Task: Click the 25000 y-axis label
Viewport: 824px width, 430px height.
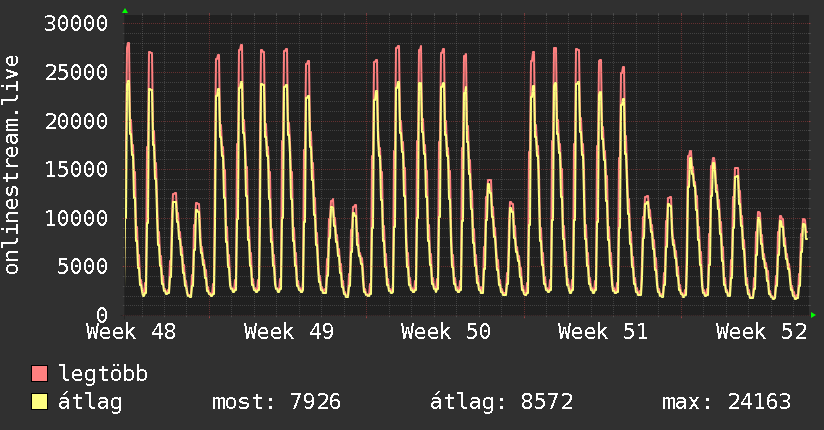Action: (x=76, y=73)
